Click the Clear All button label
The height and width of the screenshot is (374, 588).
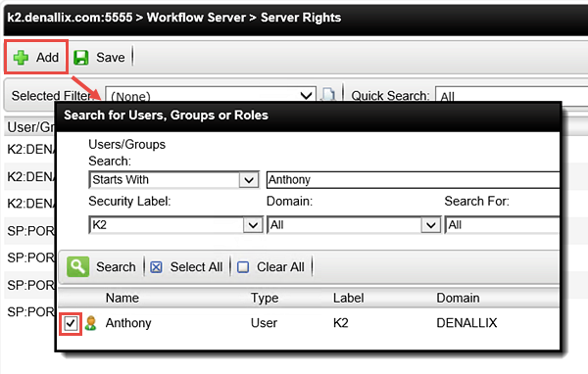point(280,267)
